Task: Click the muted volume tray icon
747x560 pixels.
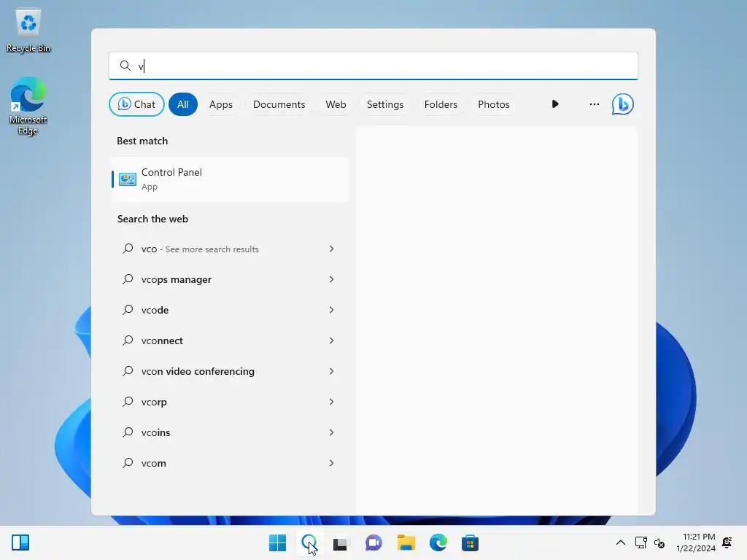Action: pos(659,542)
